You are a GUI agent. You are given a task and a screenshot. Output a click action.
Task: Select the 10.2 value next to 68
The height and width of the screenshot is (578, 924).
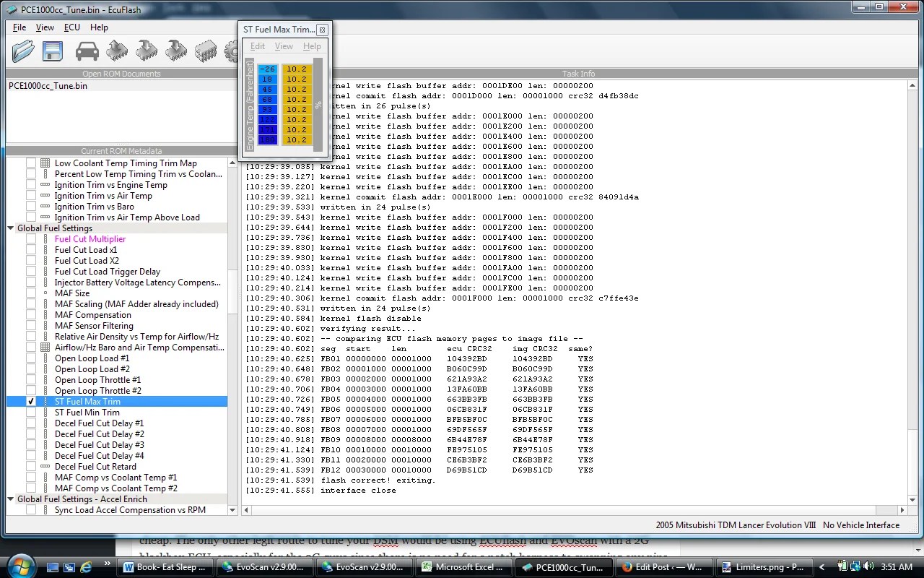coord(297,100)
